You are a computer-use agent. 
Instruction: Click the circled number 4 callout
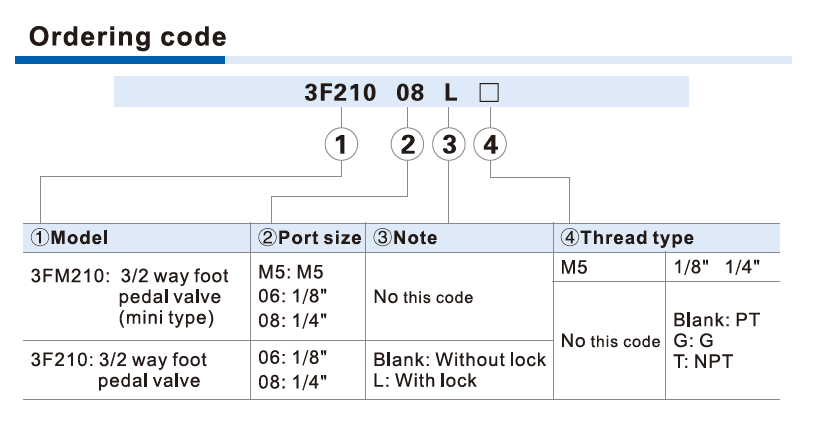click(x=490, y=145)
